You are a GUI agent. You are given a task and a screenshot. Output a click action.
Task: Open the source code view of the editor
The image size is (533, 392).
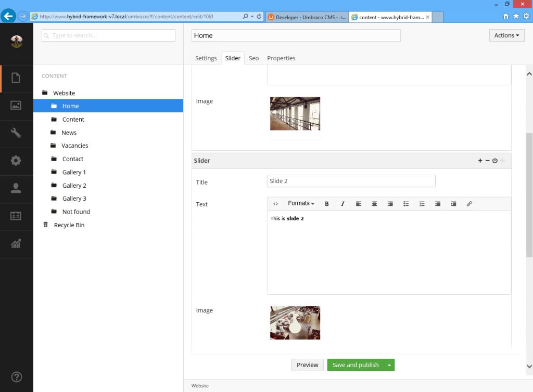point(275,204)
